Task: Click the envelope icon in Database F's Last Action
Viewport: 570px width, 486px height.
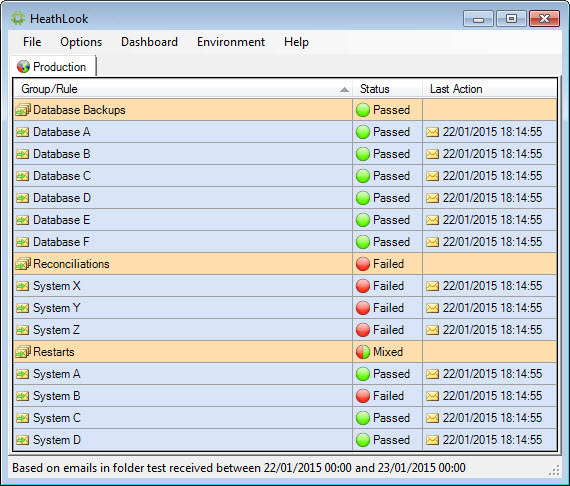Action: point(432,242)
